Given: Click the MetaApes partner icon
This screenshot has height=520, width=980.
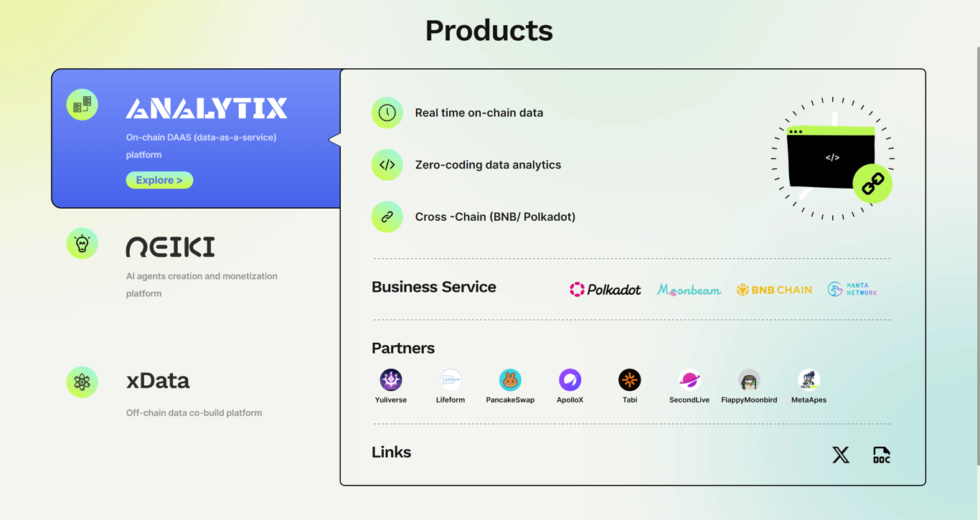Looking at the screenshot, I should [809, 379].
